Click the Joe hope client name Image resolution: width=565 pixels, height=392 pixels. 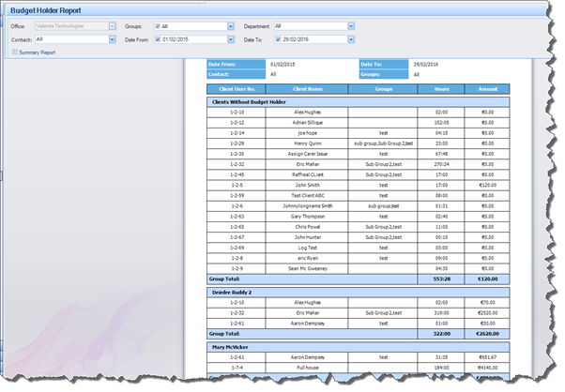click(x=307, y=133)
